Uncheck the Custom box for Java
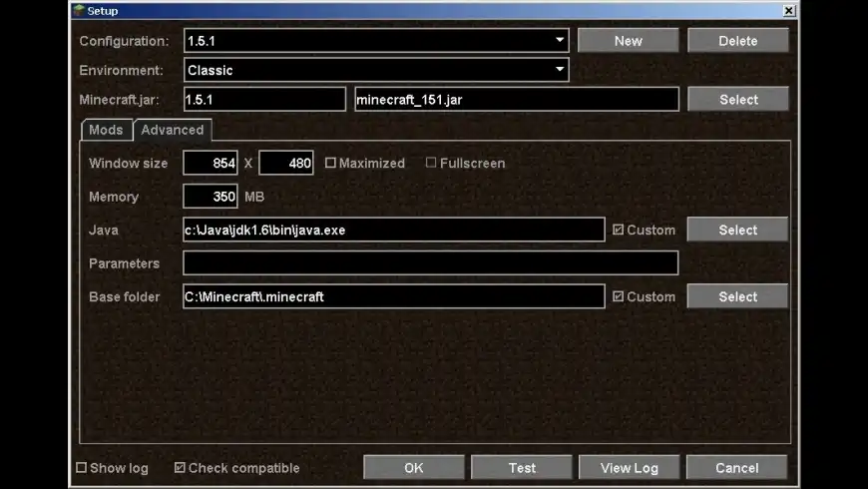The height and width of the screenshot is (489, 868). click(618, 230)
